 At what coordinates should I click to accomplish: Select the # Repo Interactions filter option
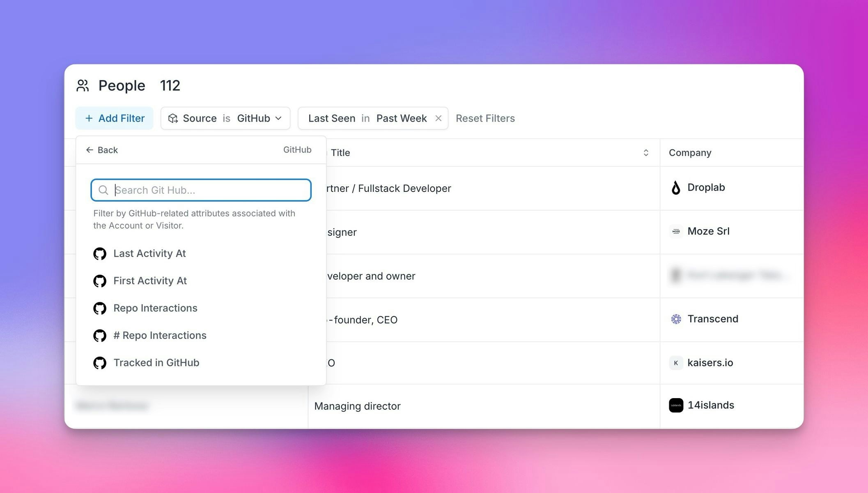160,335
